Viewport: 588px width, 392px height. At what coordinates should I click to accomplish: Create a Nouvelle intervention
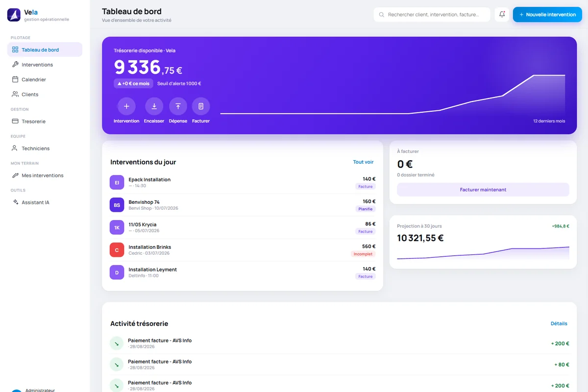547,15
